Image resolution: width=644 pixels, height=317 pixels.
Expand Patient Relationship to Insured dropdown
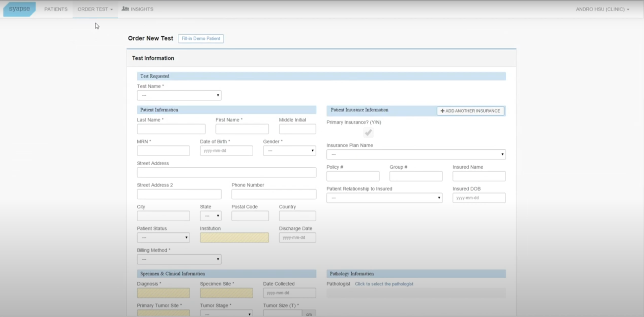point(384,198)
